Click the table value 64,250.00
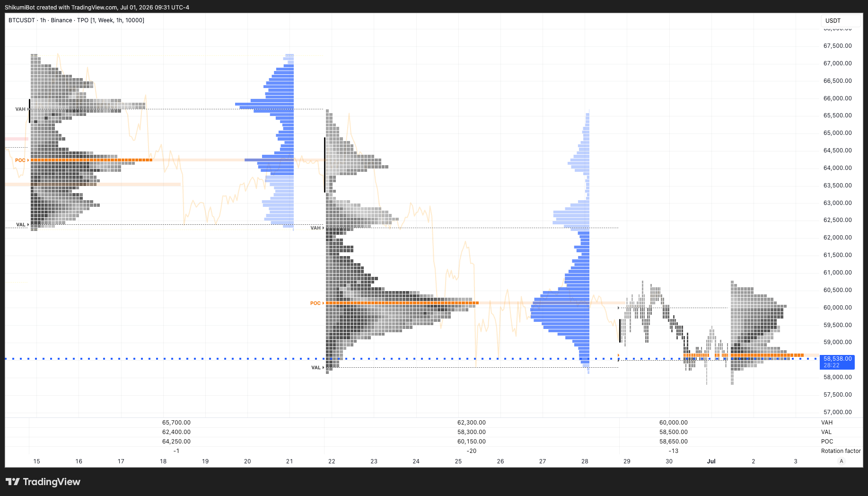868x496 pixels. click(x=176, y=442)
